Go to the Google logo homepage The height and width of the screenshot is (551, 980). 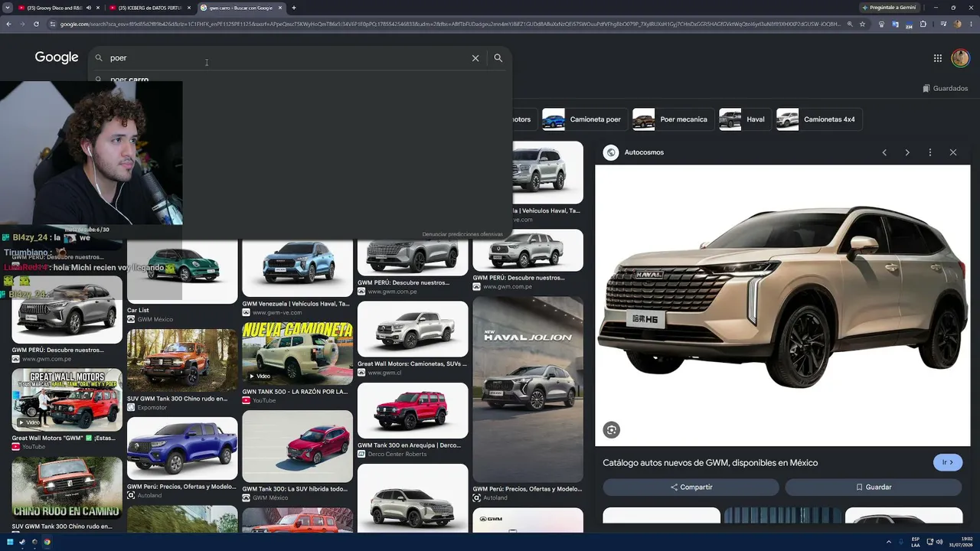point(57,58)
